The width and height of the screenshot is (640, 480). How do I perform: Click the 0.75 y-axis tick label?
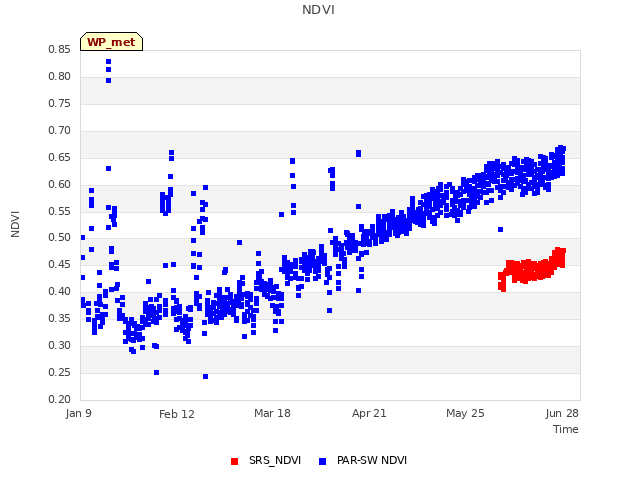click(x=60, y=103)
